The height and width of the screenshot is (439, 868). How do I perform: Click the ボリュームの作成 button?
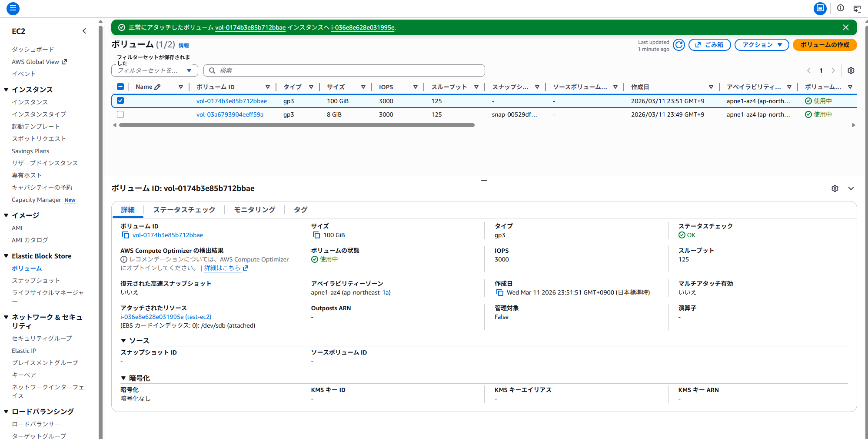point(825,44)
